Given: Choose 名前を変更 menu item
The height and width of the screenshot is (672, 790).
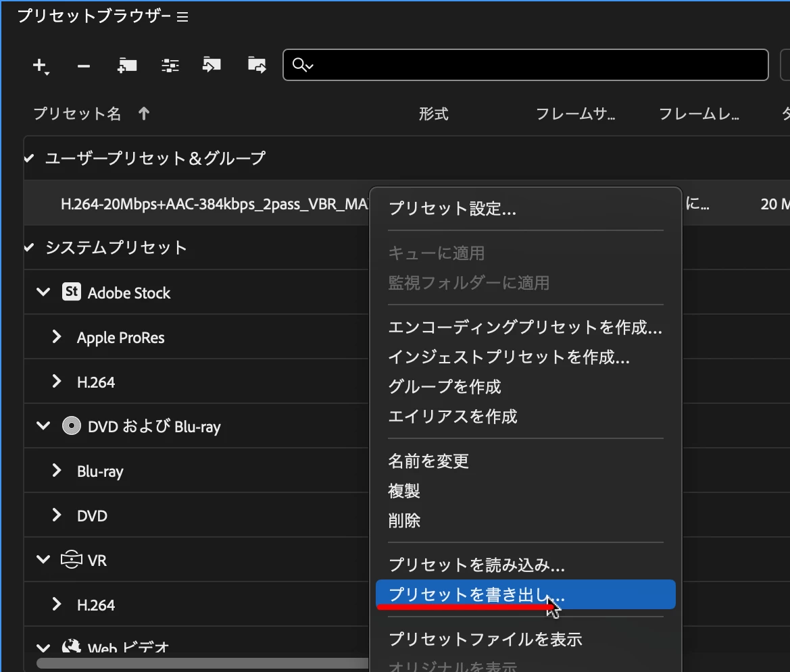Looking at the screenshot, I should coord(526,461).
